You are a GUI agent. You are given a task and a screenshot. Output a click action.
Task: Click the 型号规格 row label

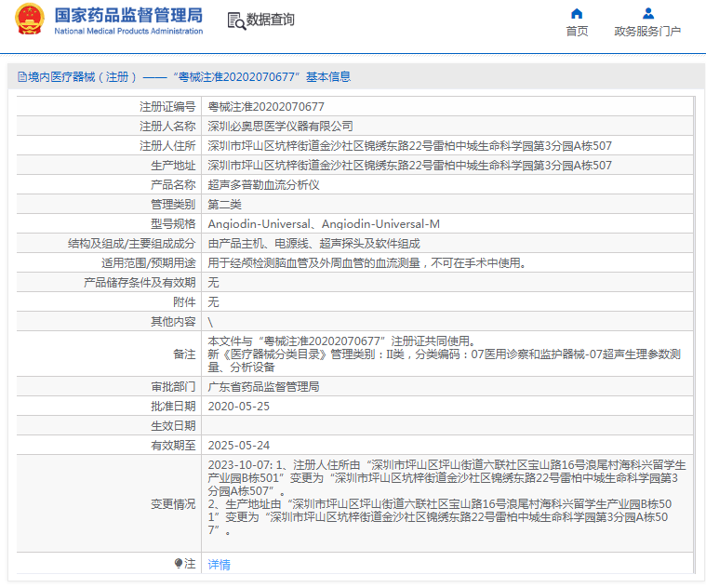[173, 224]
